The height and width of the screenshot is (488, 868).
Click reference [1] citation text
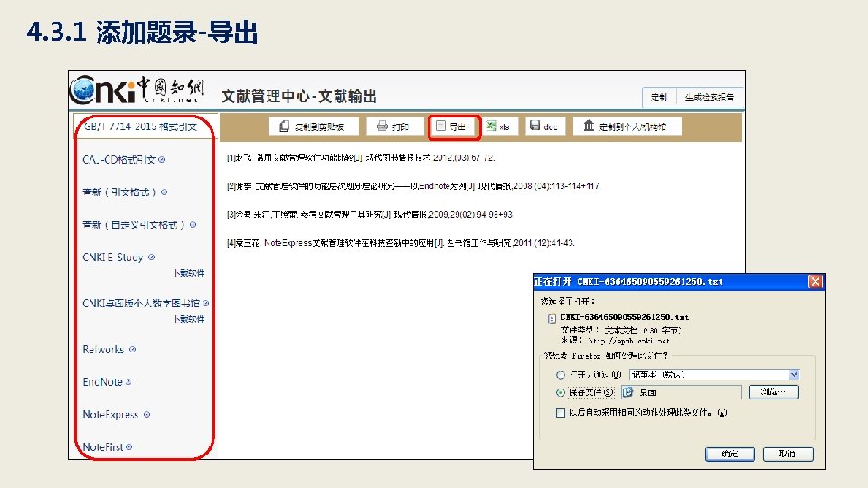(361, 157)
